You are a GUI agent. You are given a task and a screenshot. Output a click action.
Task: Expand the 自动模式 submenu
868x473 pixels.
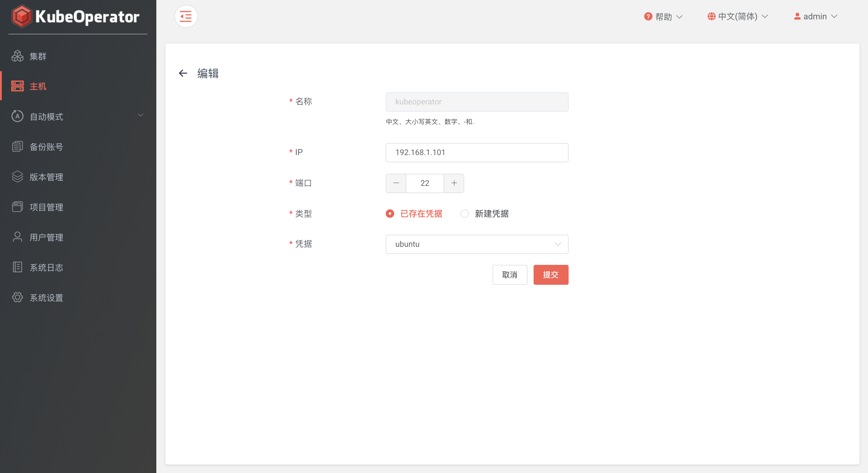(141, 116)
